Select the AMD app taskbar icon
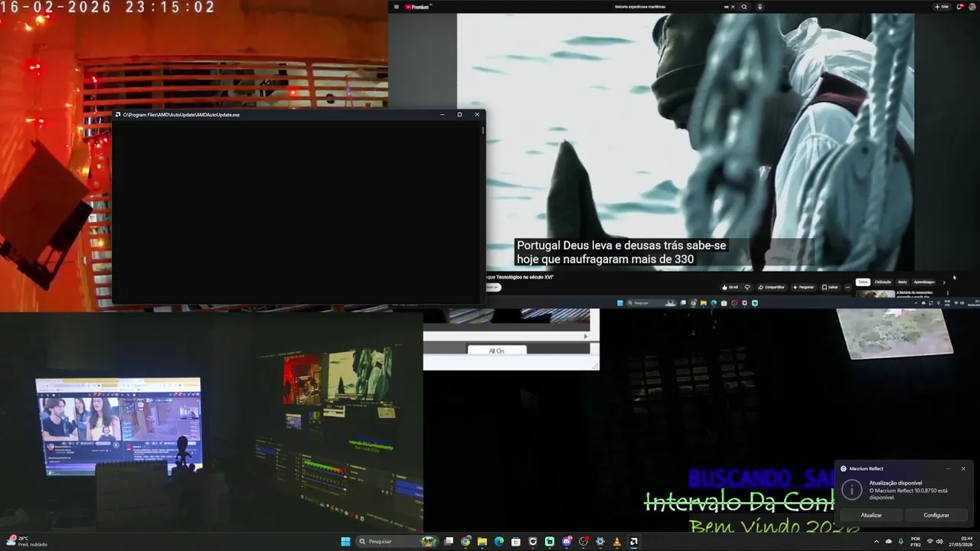Image resolution: width=980 pixels, height=551 pixels. coord(634,542)
